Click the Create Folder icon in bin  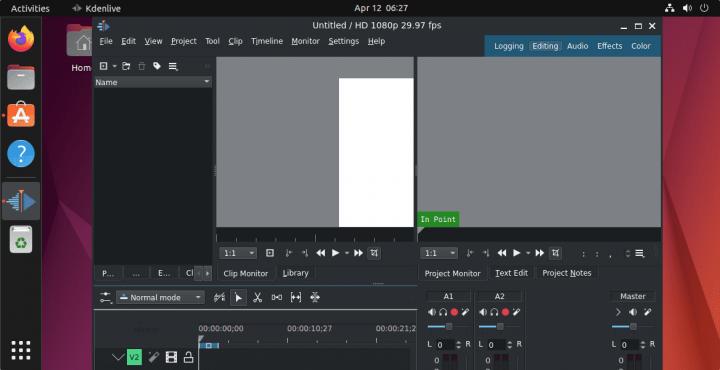click(126, 66)
